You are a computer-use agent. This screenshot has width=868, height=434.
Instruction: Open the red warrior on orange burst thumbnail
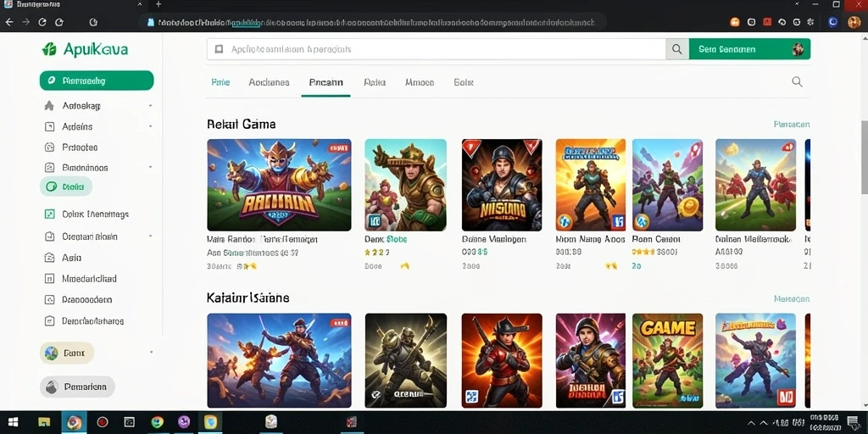point(502,360)
